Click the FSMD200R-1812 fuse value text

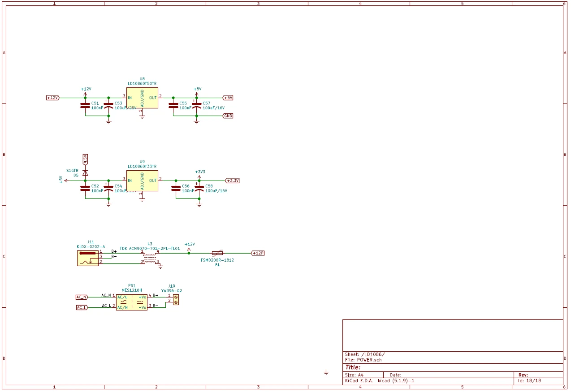click(x=217, y=260)
